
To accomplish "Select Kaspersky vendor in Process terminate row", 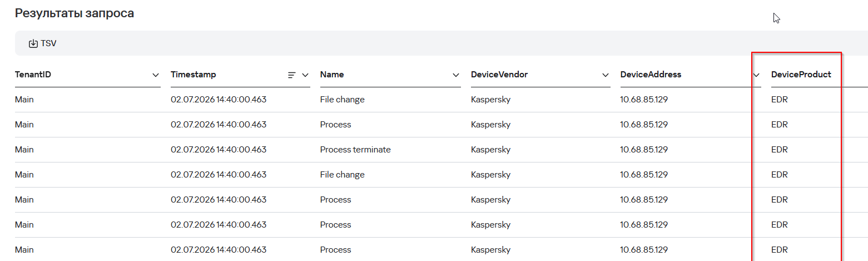I will [x=490, y=150].
